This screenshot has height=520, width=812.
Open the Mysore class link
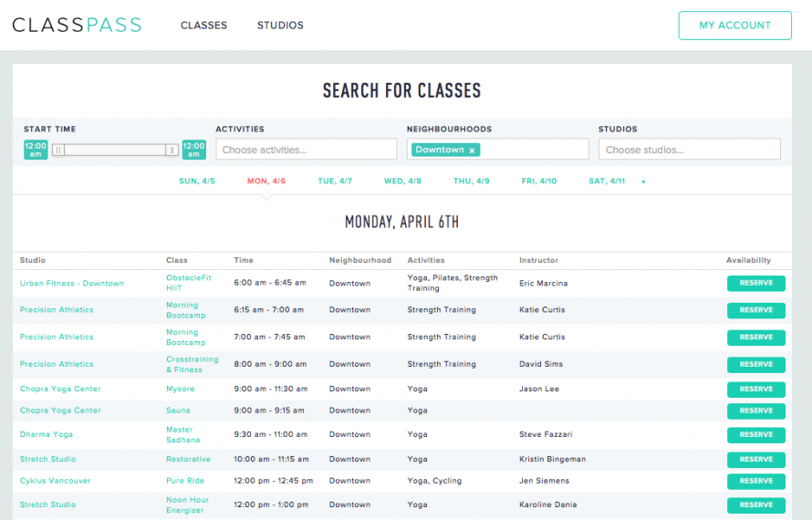(x=181, y=389)
